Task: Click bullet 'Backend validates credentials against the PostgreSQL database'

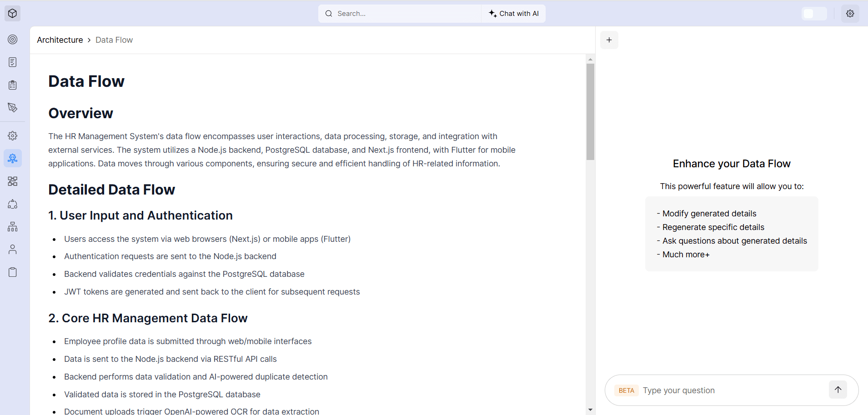Action: coord(184,274)
